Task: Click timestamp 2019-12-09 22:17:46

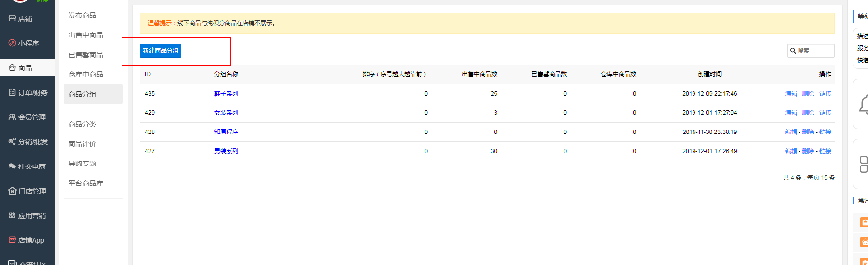Action: (710, 94)
